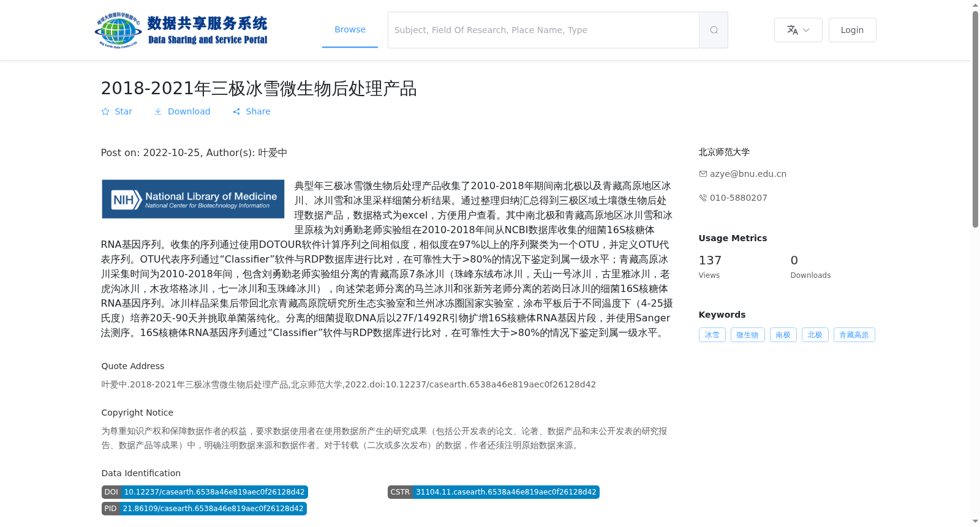Click the Post on 2022-10-25 author line

pyautogui.click(x=194, y=152)
